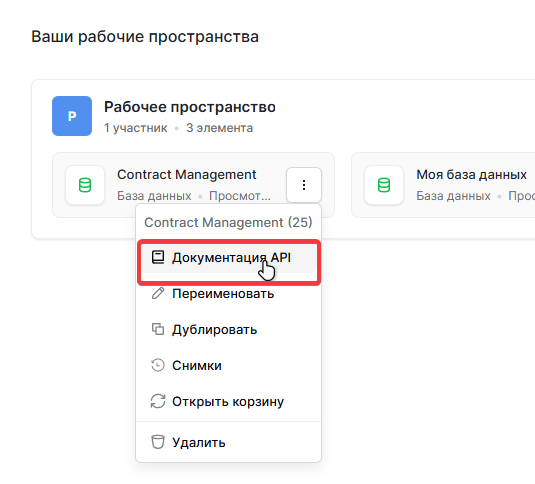The image size is (535, 484).
Task: Click the copy icon beside Дублировать
Action: 158,329
